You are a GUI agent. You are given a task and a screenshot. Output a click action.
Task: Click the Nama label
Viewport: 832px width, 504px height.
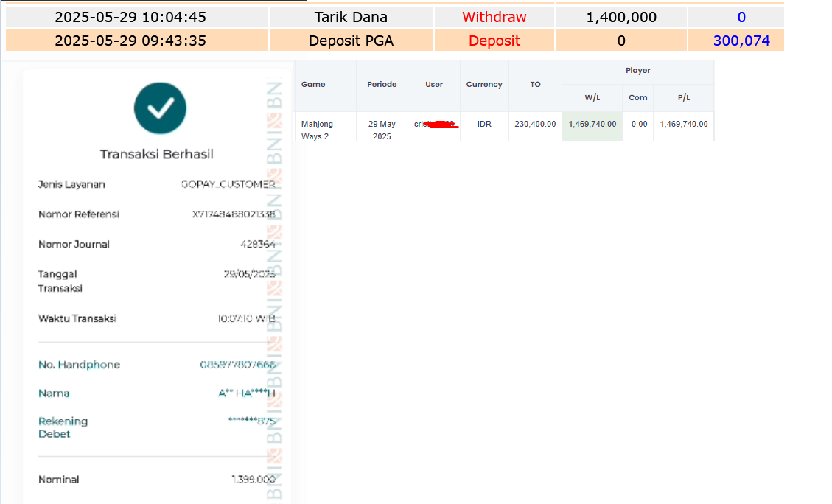coord(54,393)
